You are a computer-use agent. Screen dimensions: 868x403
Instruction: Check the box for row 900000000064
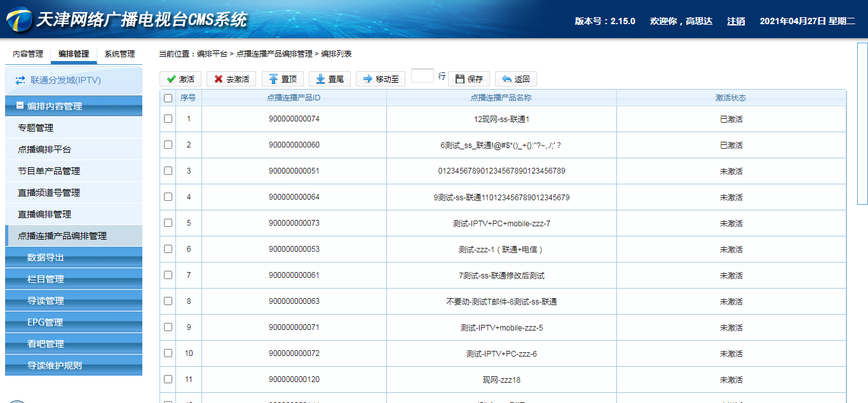(x=168, y=196)
